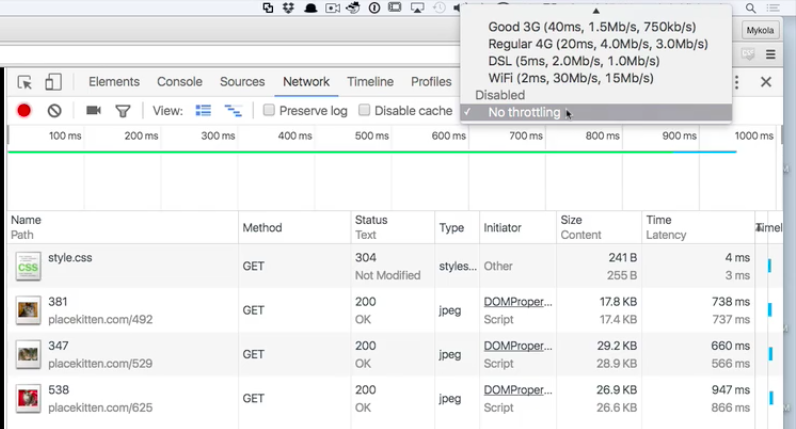
Task: Enable the Preserve log checkbox
Action: (270, 111)
